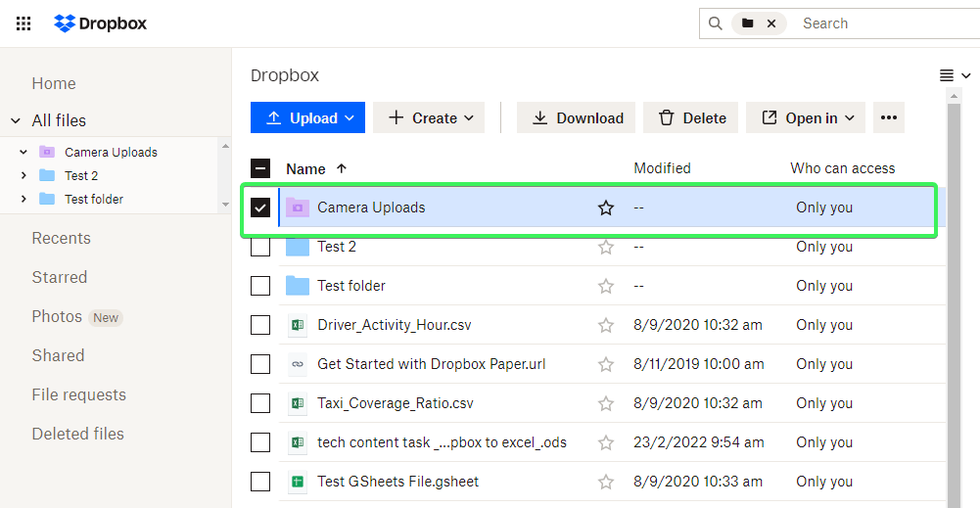
Task: Click the Delete button
Action: click(x=690, y=117)
